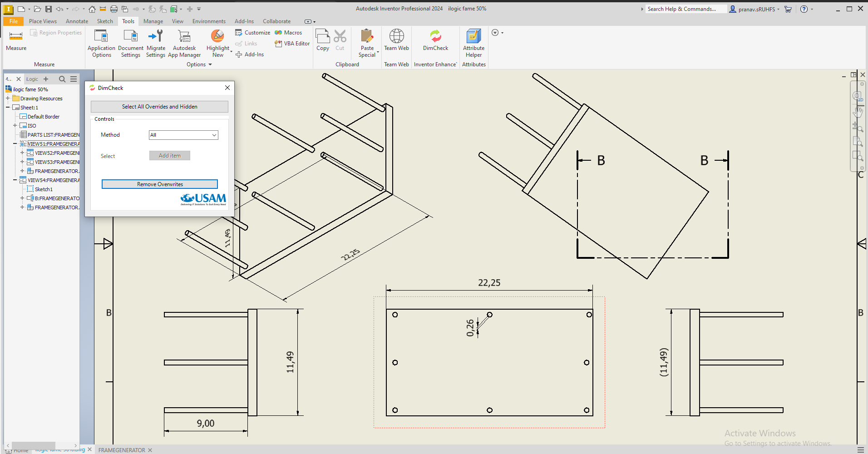The height and width of the screenshot is (454, 868).
Task: Expand the Drawing Resources folder node
Action: pos(8,99)
